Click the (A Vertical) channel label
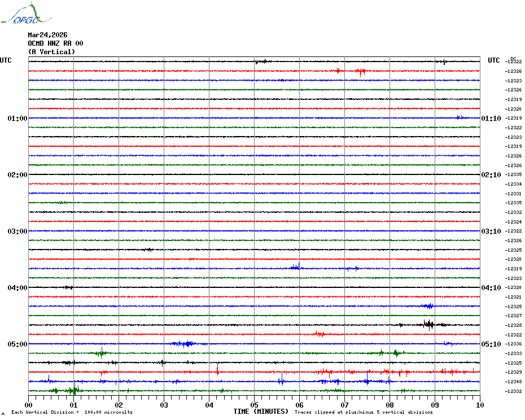 51,52
